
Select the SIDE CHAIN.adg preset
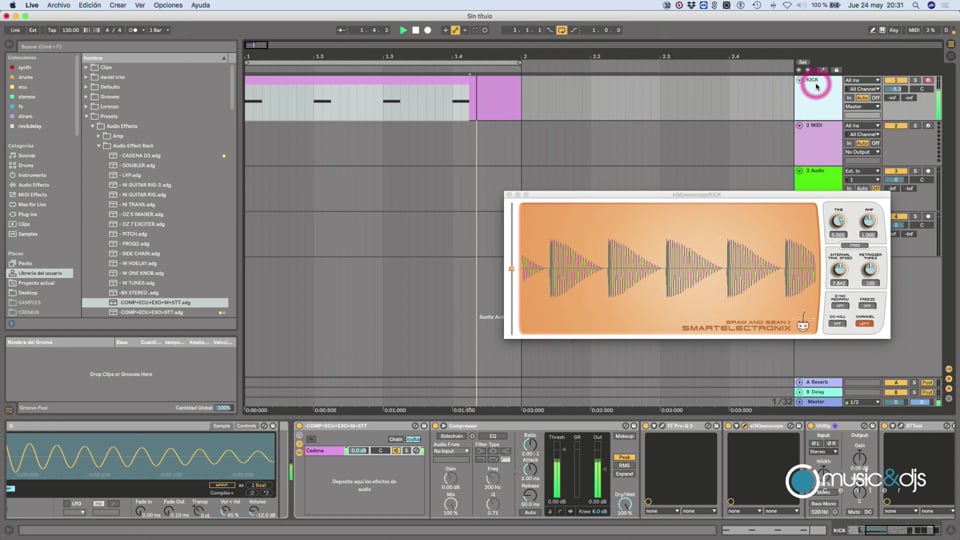[x=138, y=253]
